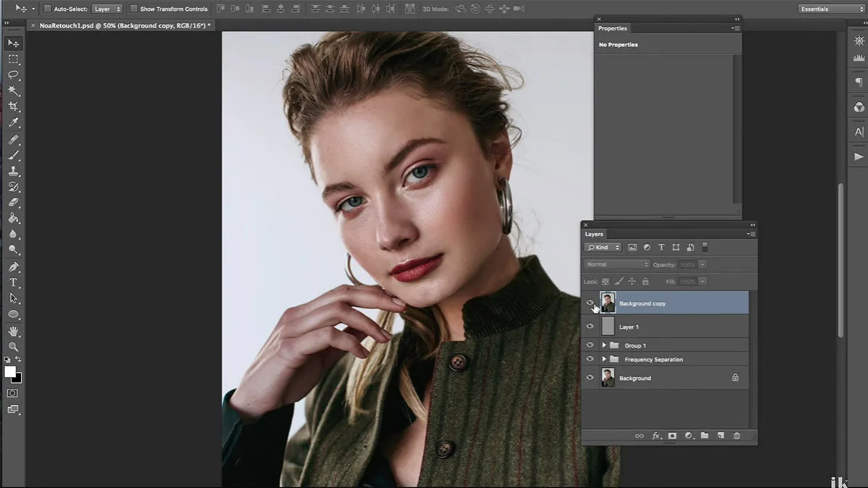The width and height of the screenshot is (868, 488).
Task: Hide the Background copy layer
Action: (x=590, y=303)
